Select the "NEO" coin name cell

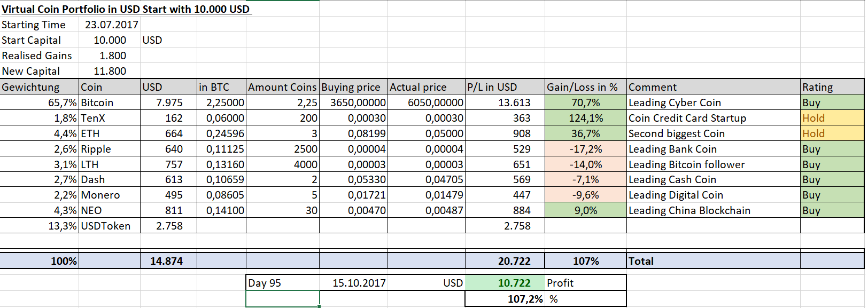click(110, 210)
